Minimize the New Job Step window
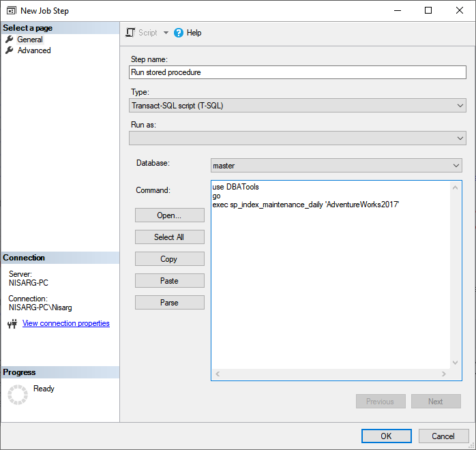Viewport: 476px width, 450px height. pos(398,10)
